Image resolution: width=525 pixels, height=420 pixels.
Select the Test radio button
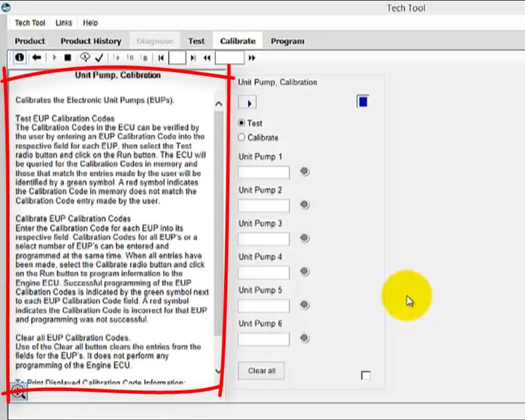pyautogui.click(x=241, y=123)
